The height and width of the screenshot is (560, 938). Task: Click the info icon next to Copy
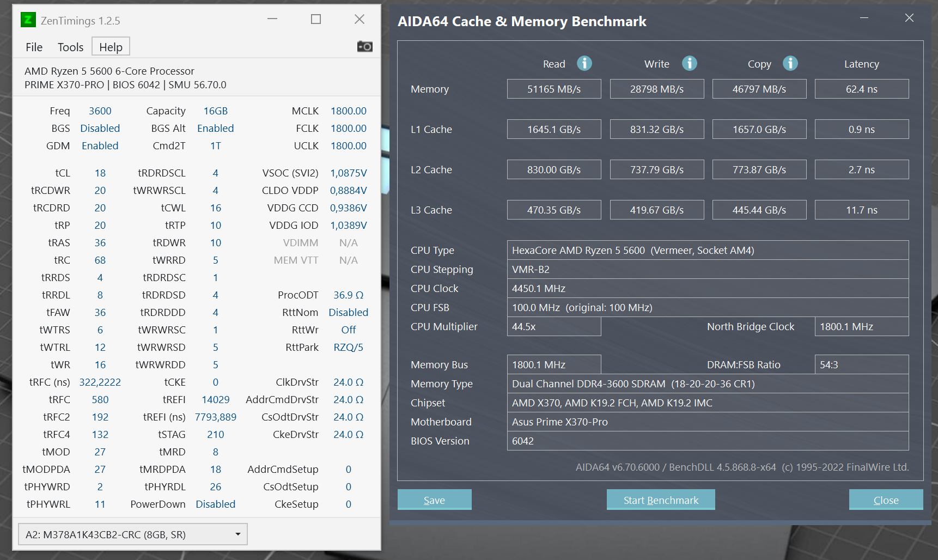(x=790, y=63)
